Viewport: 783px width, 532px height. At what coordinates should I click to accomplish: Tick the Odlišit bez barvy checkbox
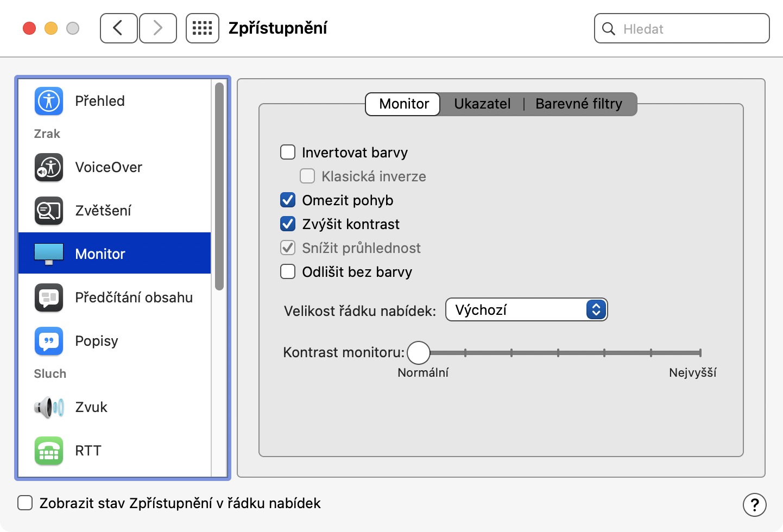click(x=288, y=272)
